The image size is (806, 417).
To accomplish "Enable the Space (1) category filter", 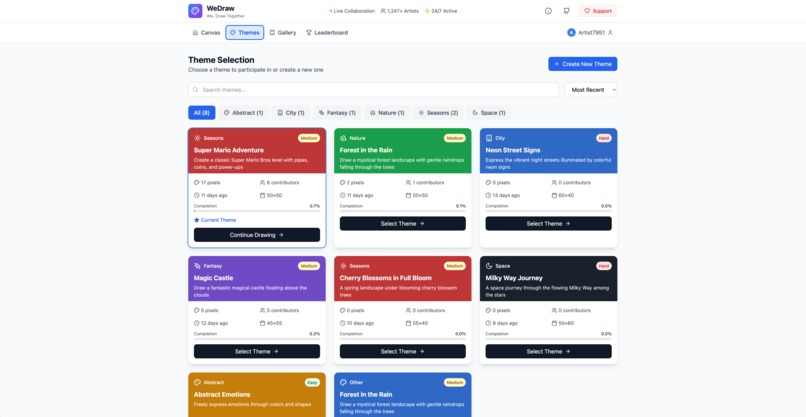I will (489, 113).
